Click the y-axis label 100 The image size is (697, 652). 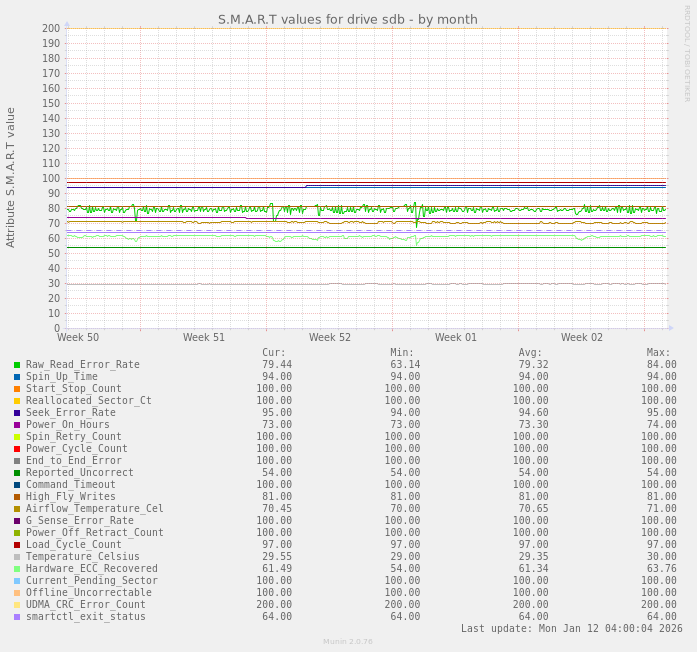(51, 178)
